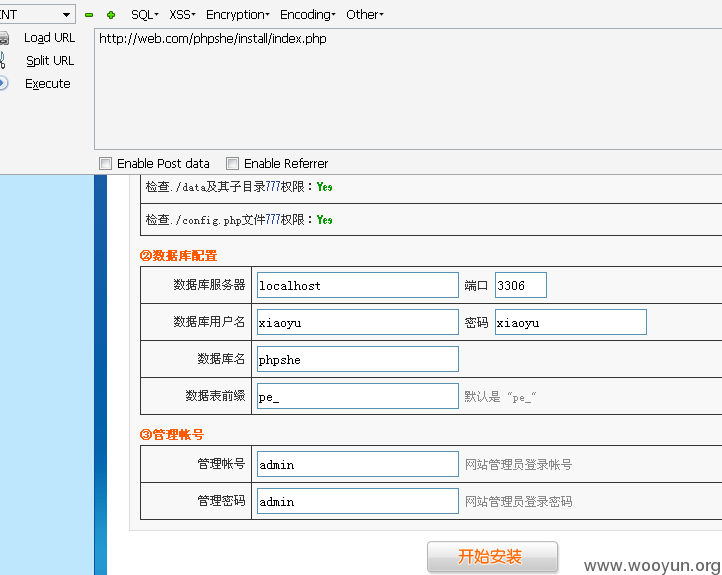Image resolution: width=722 pixels, height=575 pixels.
Task: Open the Encryption menu
Action: (237, 15)
